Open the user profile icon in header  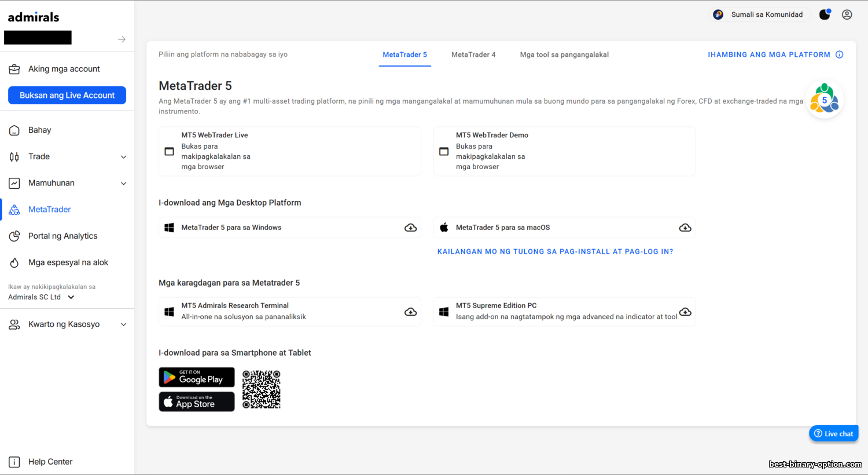847,14
